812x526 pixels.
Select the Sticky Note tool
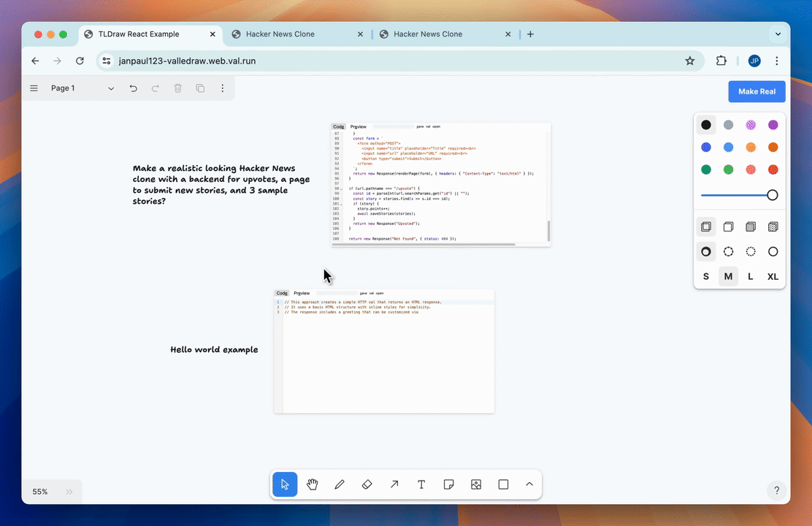449,484
